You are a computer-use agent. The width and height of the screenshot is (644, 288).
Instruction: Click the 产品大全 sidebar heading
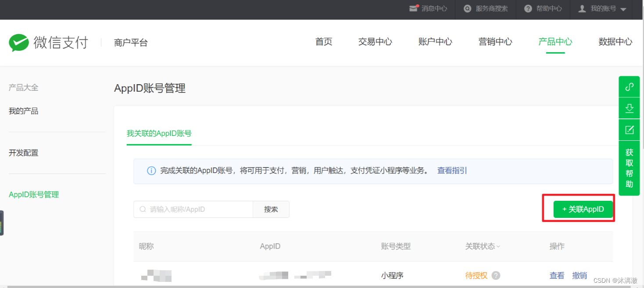(x=24, y=88)
